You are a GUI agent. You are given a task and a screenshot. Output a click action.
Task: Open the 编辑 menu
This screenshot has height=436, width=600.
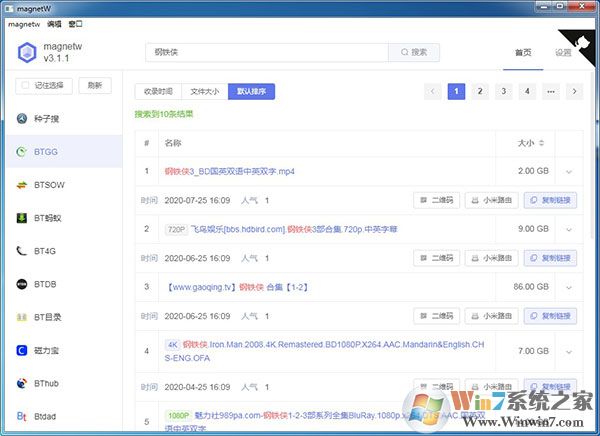pyautogui.click(x=54, y=24)
